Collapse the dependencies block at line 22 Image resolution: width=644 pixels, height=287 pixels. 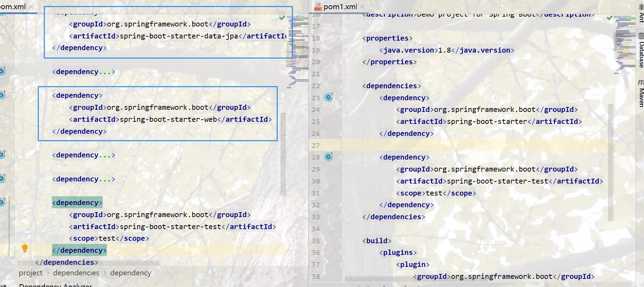click(x=341, y=86)
